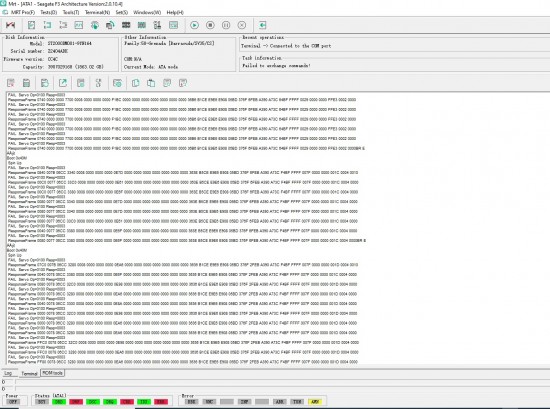Switch to the Log tab
The image size is (550, 409).
pos(8,373)
